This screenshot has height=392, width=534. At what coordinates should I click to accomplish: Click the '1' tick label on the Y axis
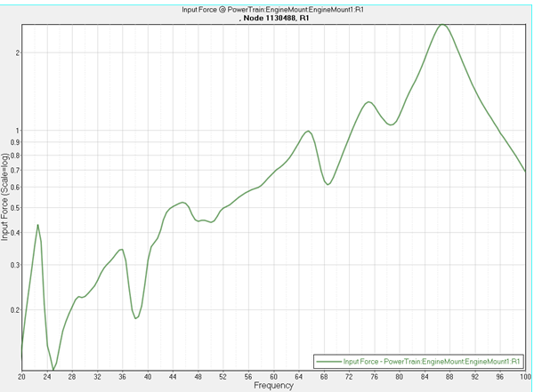15,131
